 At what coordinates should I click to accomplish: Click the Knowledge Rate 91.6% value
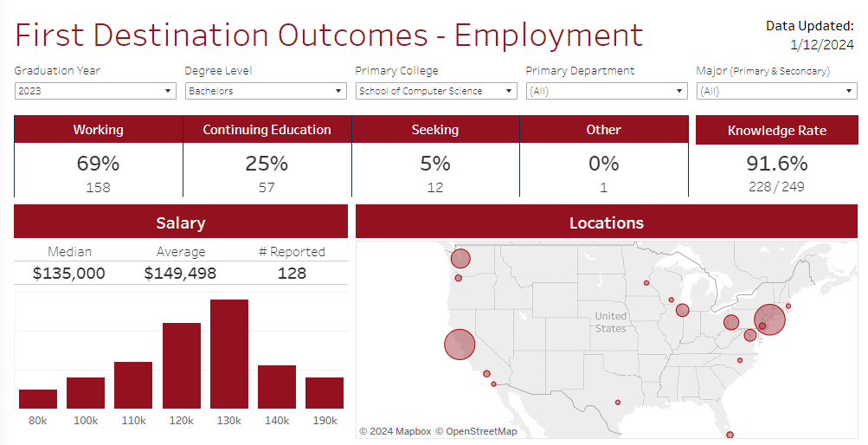[x=776, y=164]
